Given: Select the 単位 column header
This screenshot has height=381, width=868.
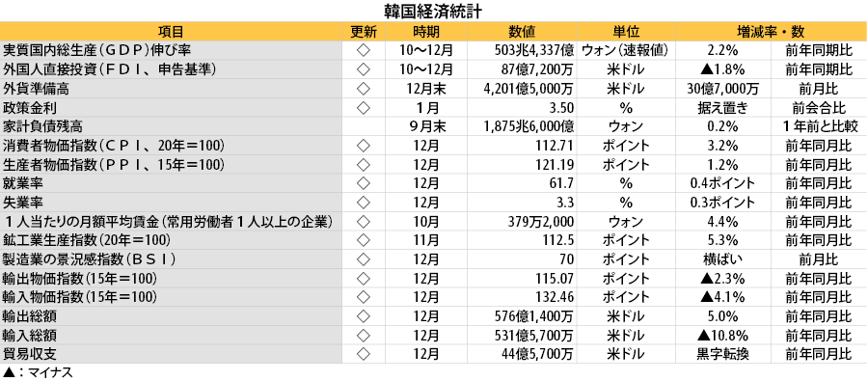Looking at the screenshot, I should tap(626, 32).
